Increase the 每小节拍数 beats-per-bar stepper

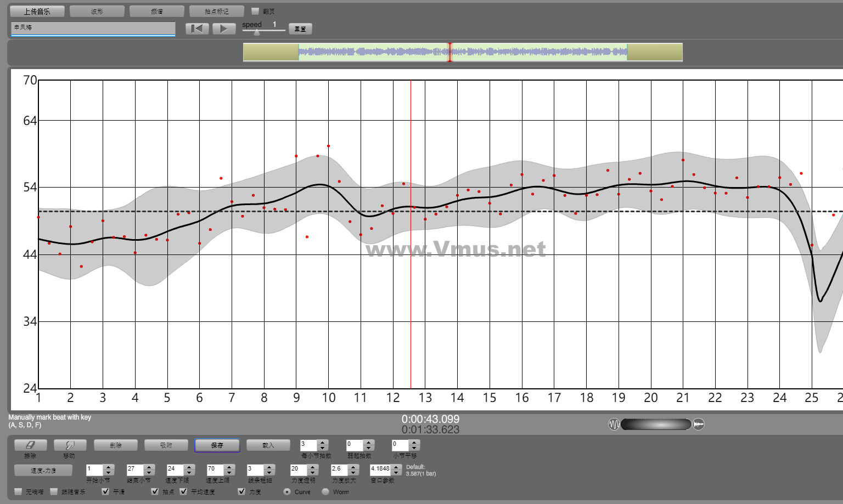323,442
